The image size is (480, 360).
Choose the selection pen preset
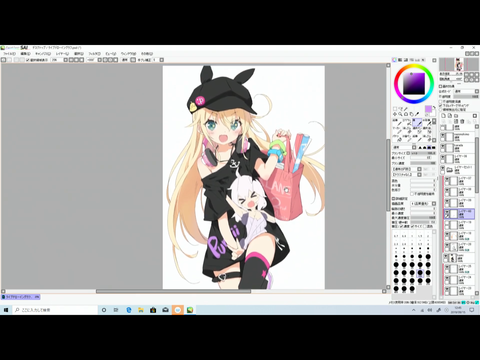pos(417,130)
